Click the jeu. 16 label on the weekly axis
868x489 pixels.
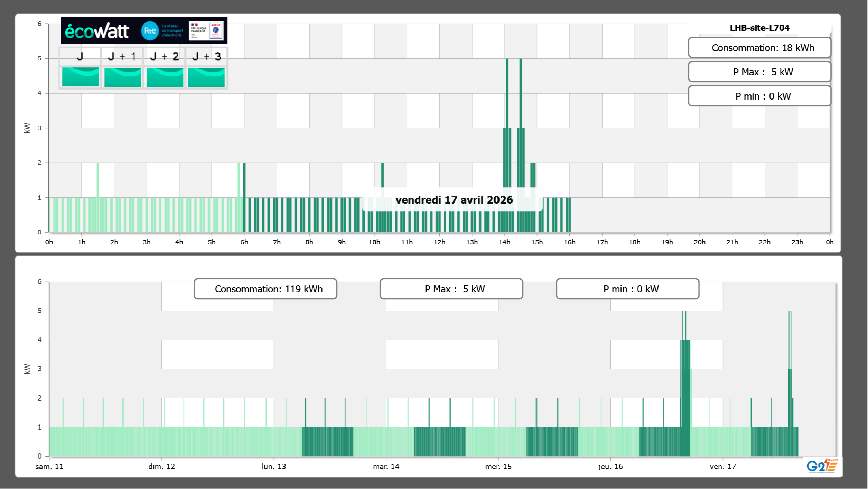pos(610,467)
